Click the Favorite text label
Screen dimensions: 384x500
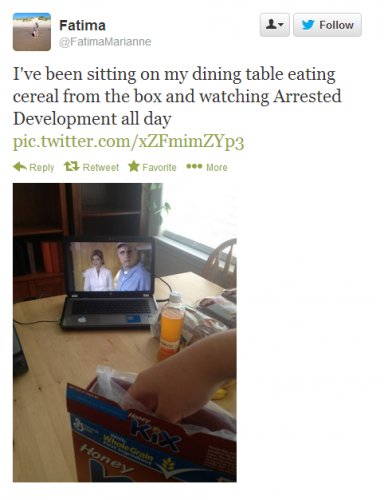click(159, 167)
